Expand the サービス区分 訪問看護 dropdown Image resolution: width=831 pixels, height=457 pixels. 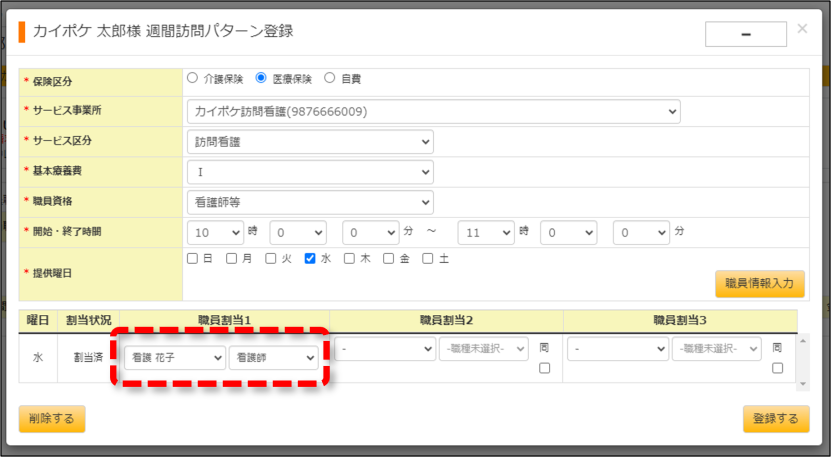(310, 142)
